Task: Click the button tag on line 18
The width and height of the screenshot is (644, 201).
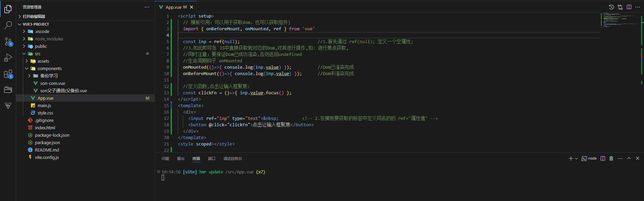Action: [x=251, y=125]
